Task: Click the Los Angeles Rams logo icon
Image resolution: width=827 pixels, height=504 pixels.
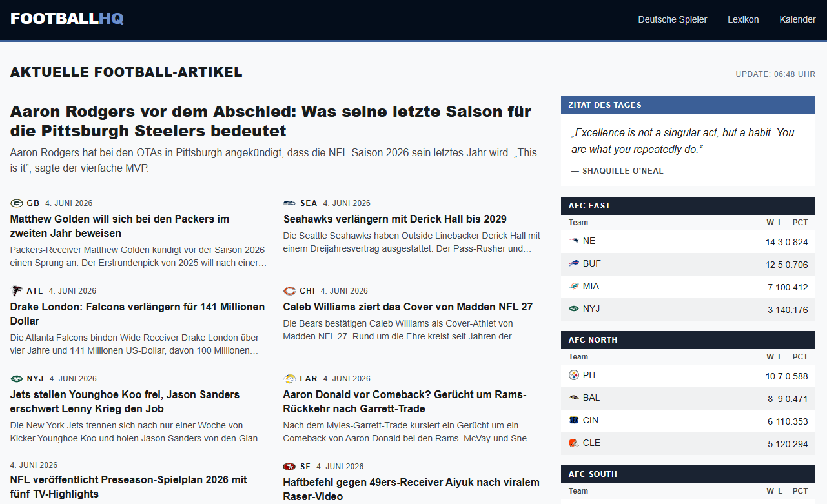Action: coord(290,379)
